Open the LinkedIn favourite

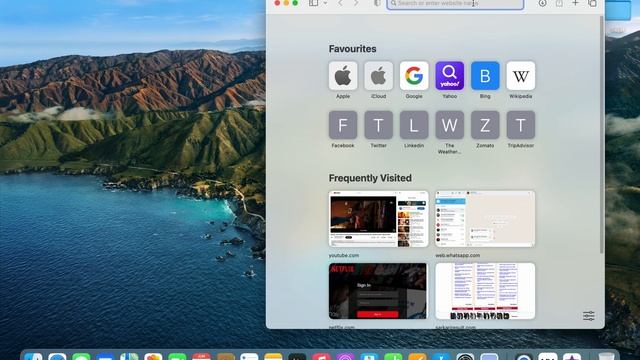(x=414, y=125)
